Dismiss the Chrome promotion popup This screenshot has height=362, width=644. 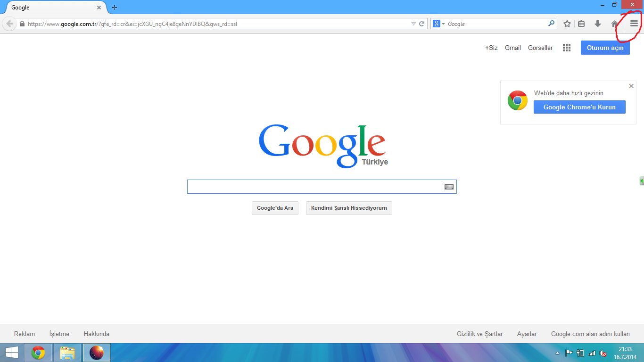click(631, 86)
